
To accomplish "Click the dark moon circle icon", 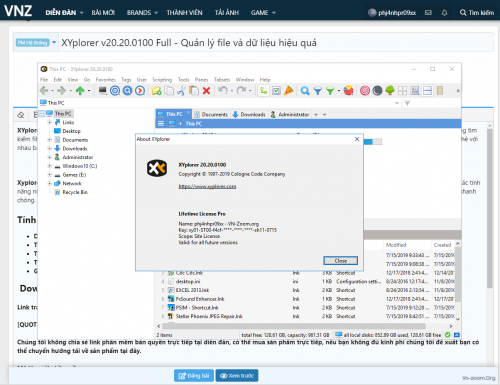I will tap(377, 90).
